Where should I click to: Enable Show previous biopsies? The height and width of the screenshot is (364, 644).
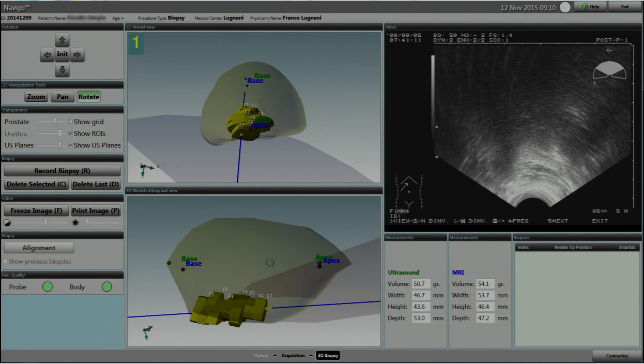click(6, 262)
